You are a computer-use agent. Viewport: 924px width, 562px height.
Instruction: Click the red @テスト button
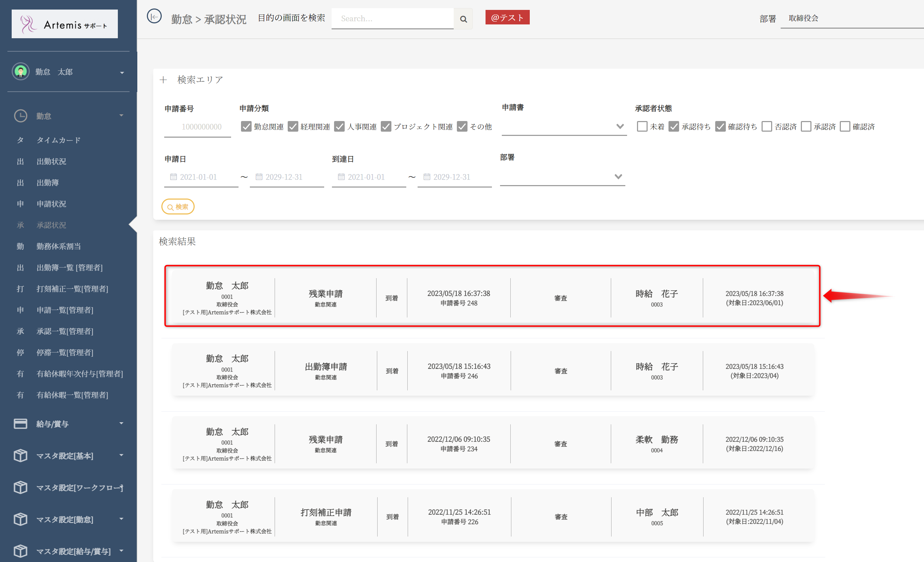pos(507,18)
